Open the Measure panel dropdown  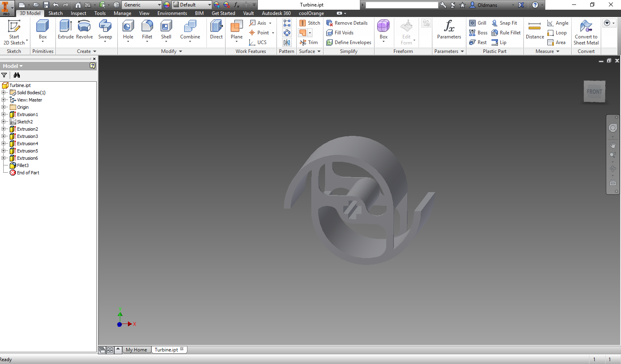click(x=547, y=51)
